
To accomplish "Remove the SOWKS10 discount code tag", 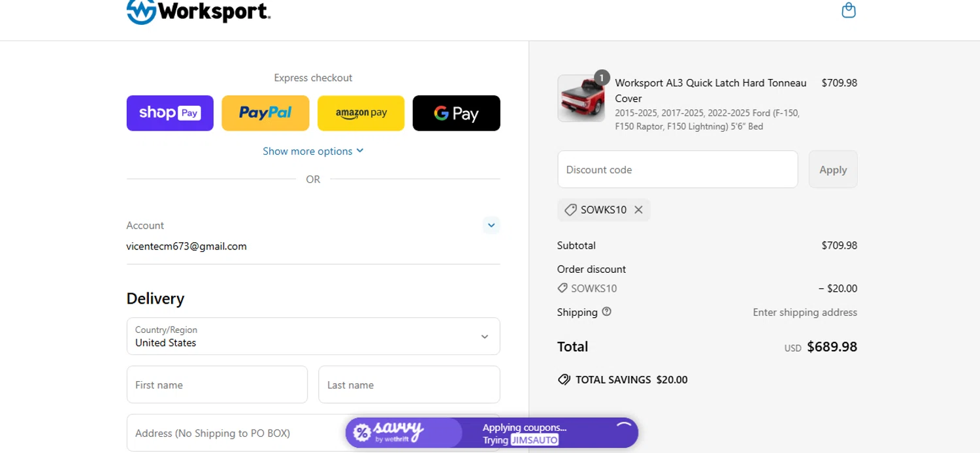I will pos(638,210).
